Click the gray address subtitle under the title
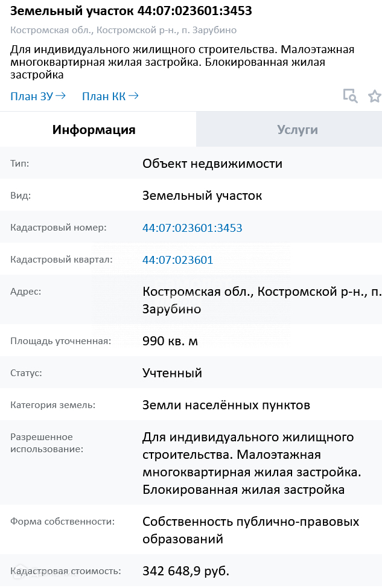 (123, 30)
